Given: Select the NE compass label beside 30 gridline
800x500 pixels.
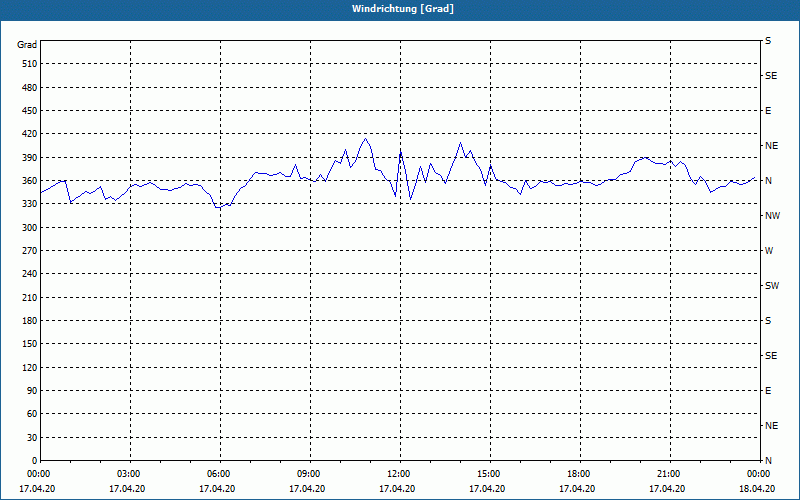Looking at the screenshot, I should [771, 426].
